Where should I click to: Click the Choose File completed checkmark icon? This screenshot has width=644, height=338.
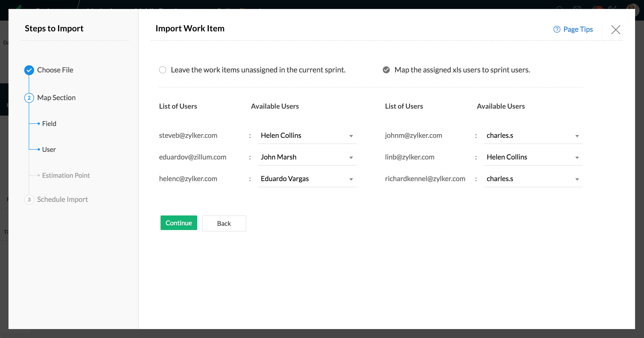pyautogui.click(x=29, y=70)
